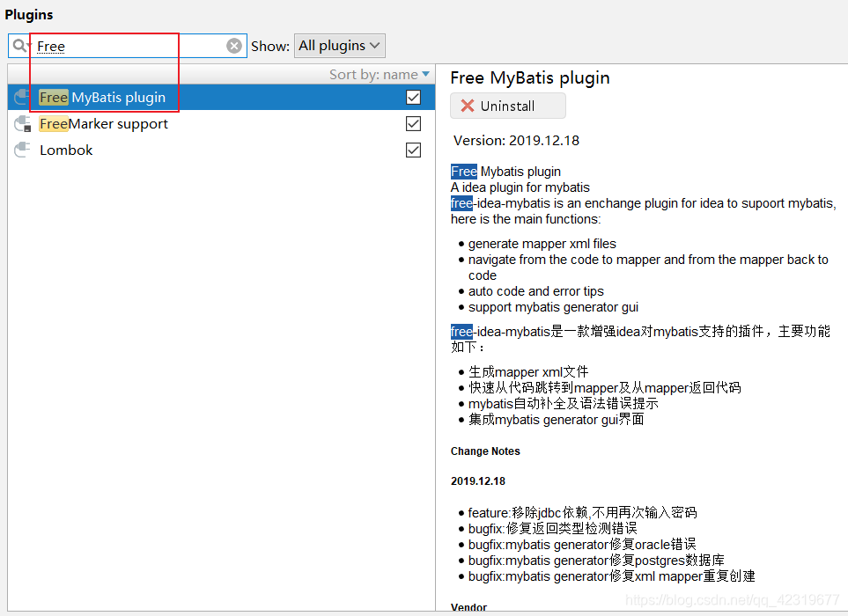Screen dimensions: 848x616
Task: Click the Lombok plugin icon
Action: coord(22,150)
